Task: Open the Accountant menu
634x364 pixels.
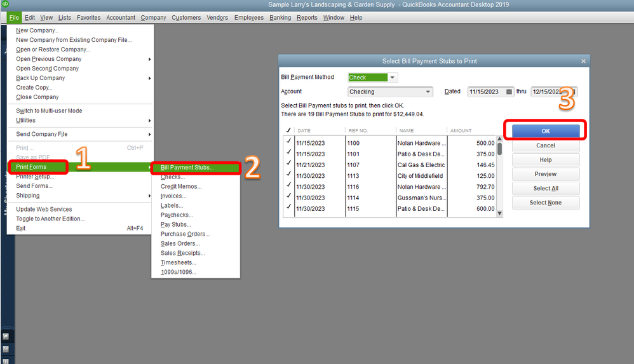Action: point(121,18)
